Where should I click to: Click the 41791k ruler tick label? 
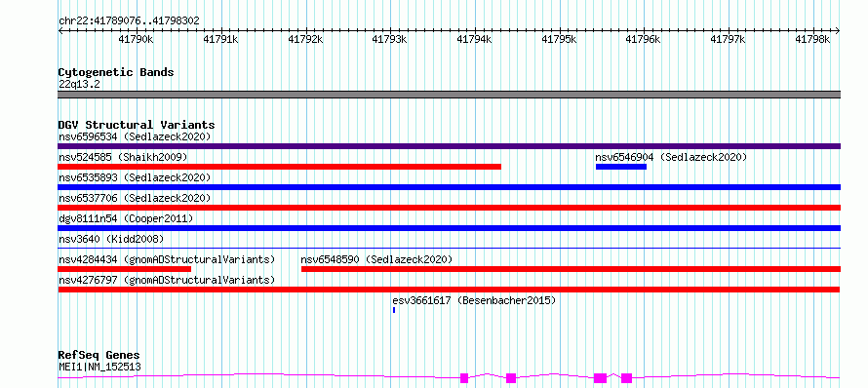pyautogui.click(x=220, y=39)
